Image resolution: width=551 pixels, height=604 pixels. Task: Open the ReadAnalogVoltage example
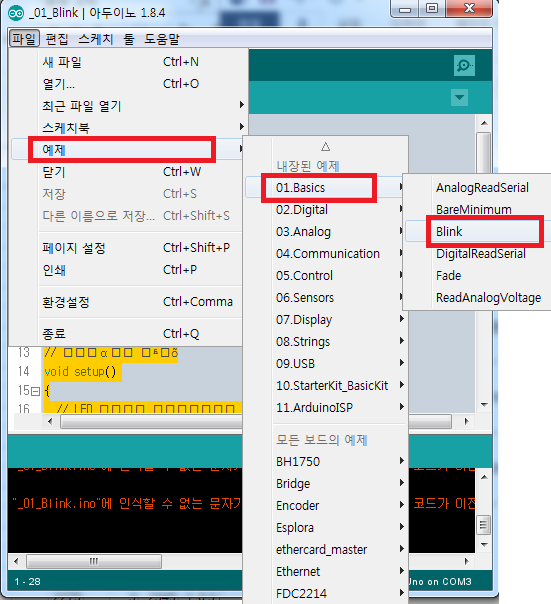478,297
